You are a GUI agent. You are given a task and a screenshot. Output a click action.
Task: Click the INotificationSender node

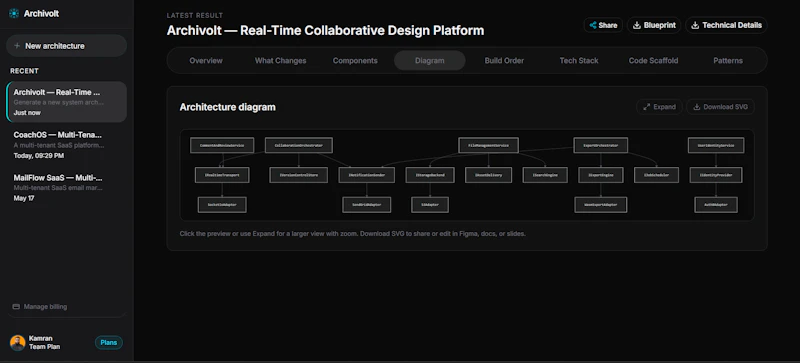click(367, 175)
